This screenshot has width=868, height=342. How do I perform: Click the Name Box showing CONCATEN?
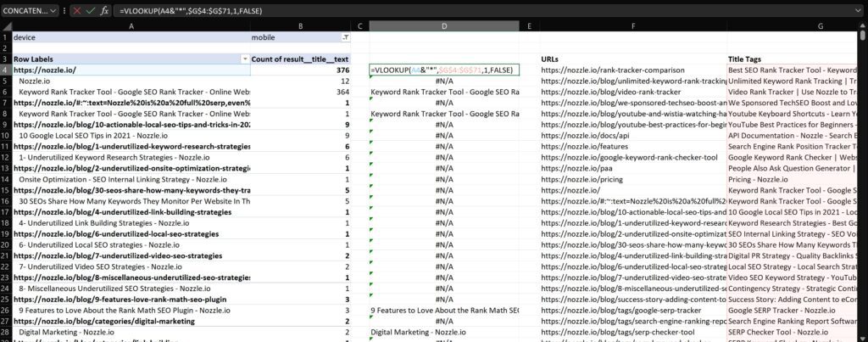pos(25,10)
